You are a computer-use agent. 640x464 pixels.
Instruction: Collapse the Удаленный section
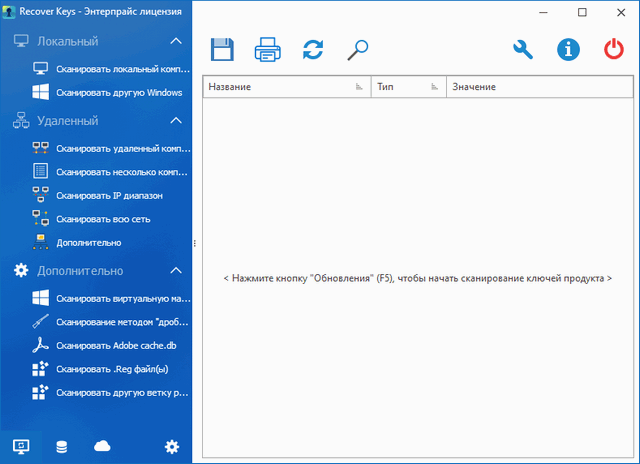tap(176, 121)
